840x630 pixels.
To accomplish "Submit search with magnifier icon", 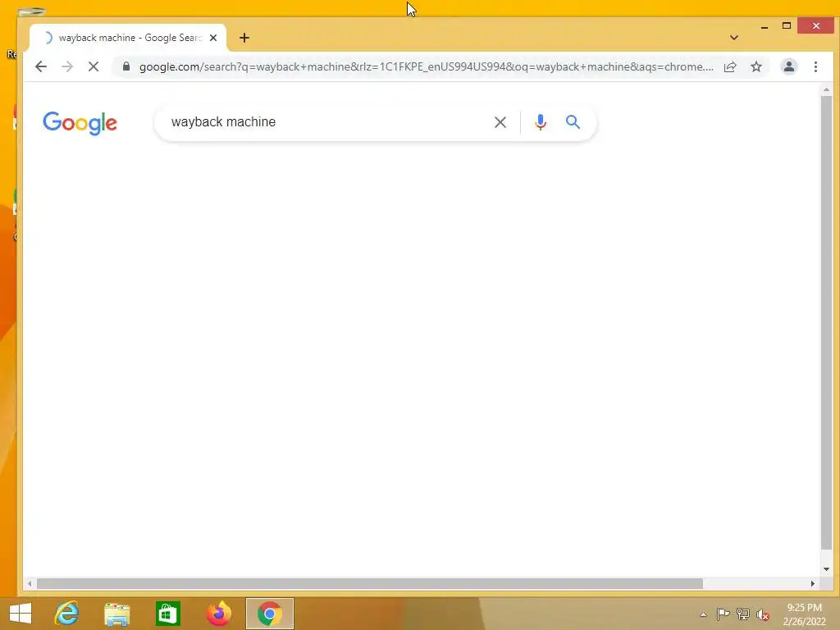I will point(573,122).
